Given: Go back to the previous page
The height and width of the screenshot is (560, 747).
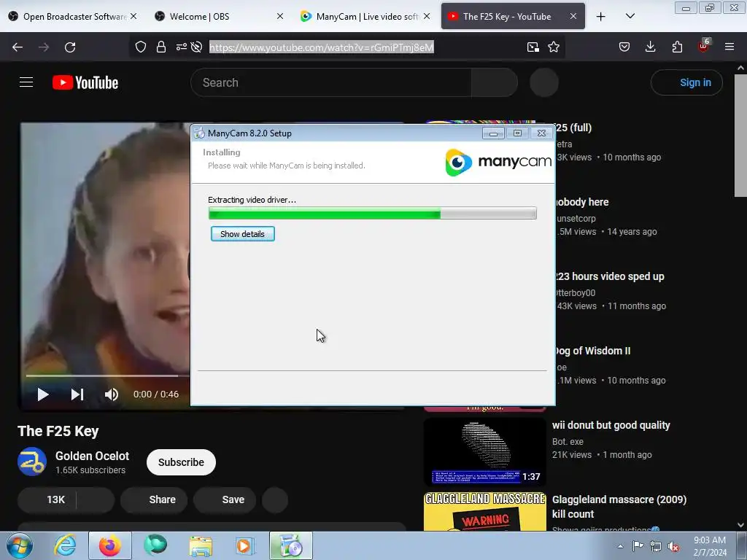Looking at the screenshot, I should 18,47.
